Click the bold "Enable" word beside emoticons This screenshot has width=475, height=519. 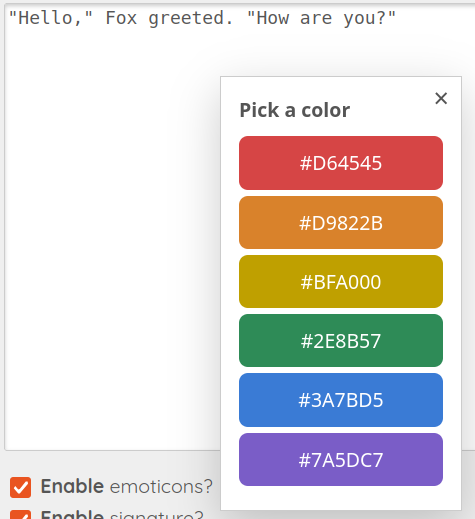point(72,486)
